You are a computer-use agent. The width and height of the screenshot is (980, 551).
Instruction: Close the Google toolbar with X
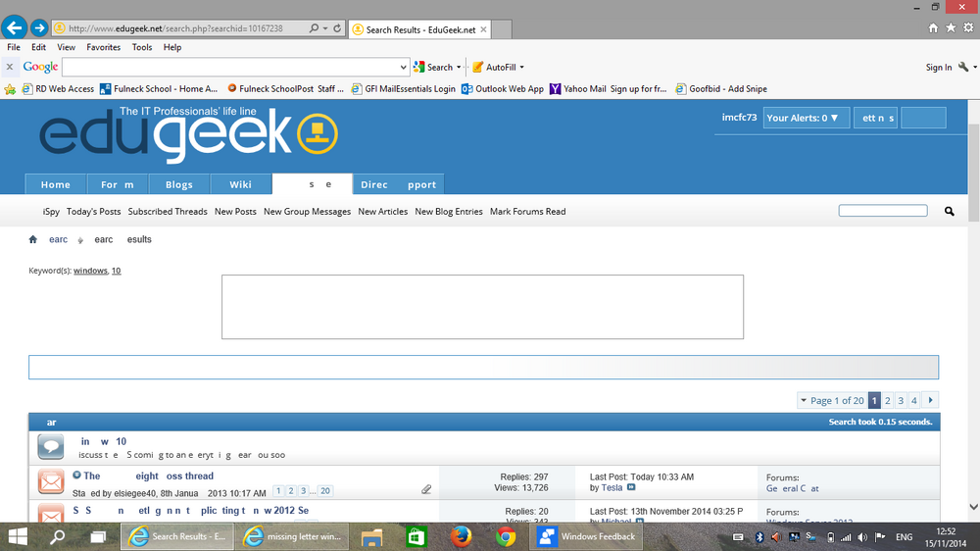10,67
